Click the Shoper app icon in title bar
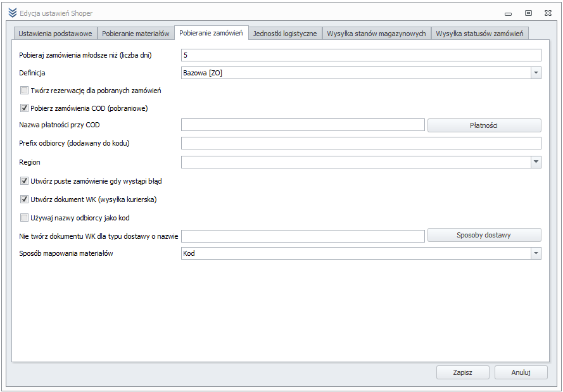Viewport: 563px width, 392px height. point(13,13)
